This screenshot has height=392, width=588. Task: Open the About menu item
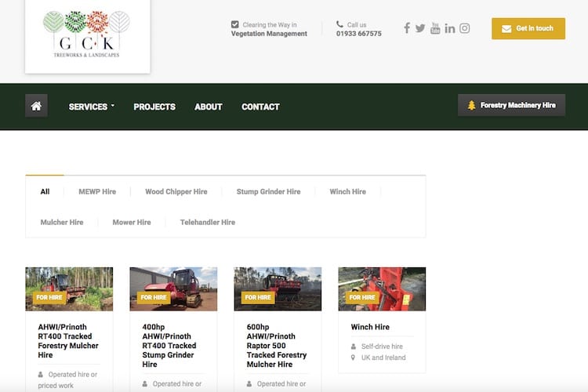(x=208, y=107)
